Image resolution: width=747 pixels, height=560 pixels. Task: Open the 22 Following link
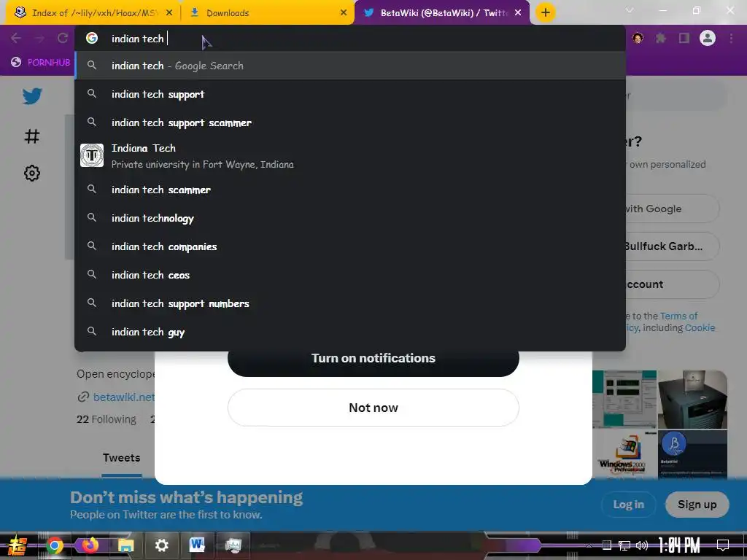click(107, 419)
